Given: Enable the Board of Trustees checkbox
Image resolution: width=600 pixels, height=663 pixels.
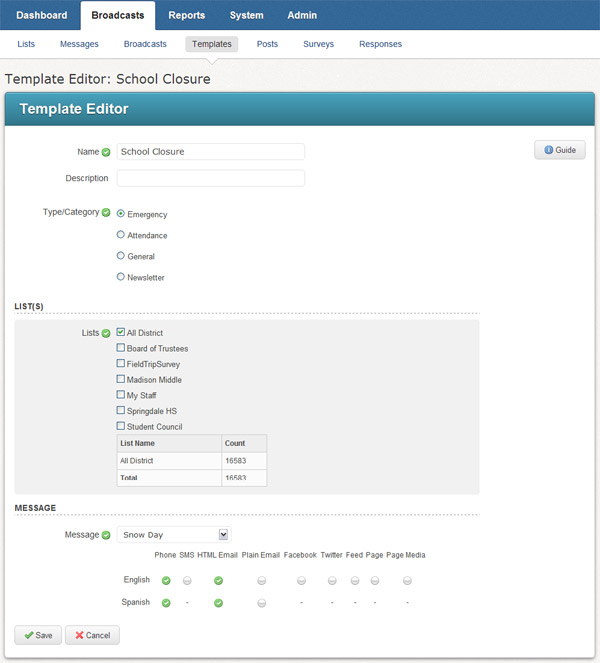Looking at the screenshot, I should point(121,348).
